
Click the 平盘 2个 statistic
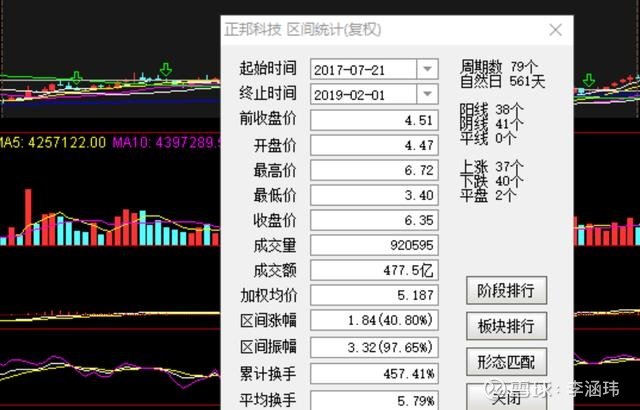[488, 195]
